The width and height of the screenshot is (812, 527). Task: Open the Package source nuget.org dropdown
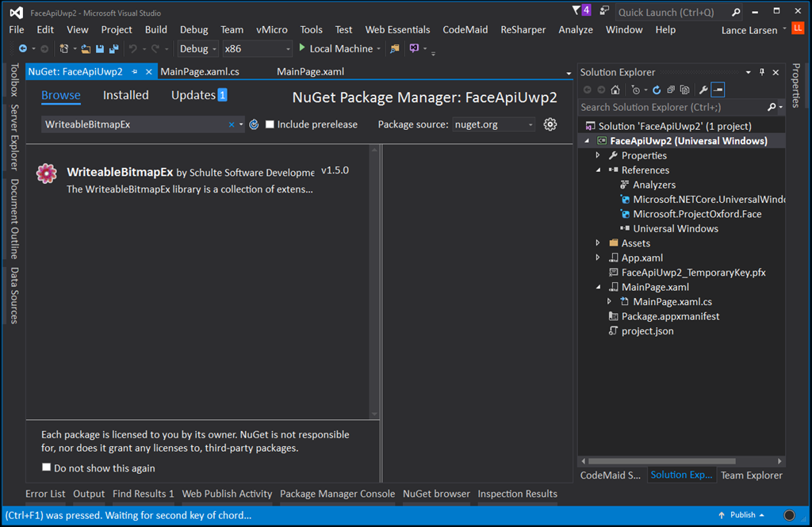pyautogui.click(x=493, y=124)
